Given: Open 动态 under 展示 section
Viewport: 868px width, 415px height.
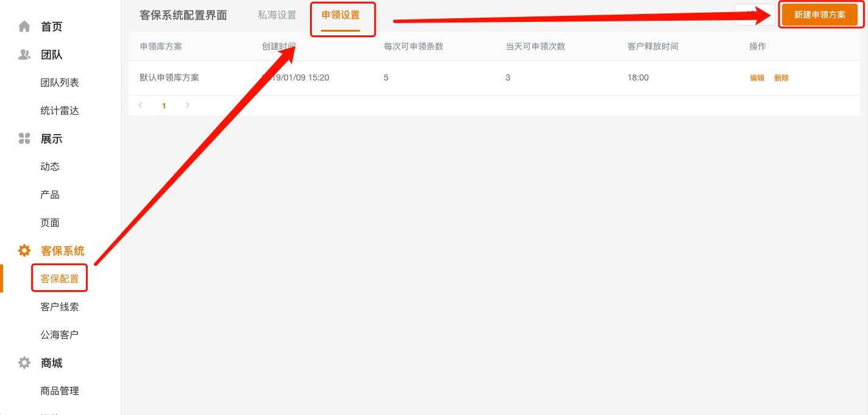Looking at the screenshot, I should click(x=50, y=166).
